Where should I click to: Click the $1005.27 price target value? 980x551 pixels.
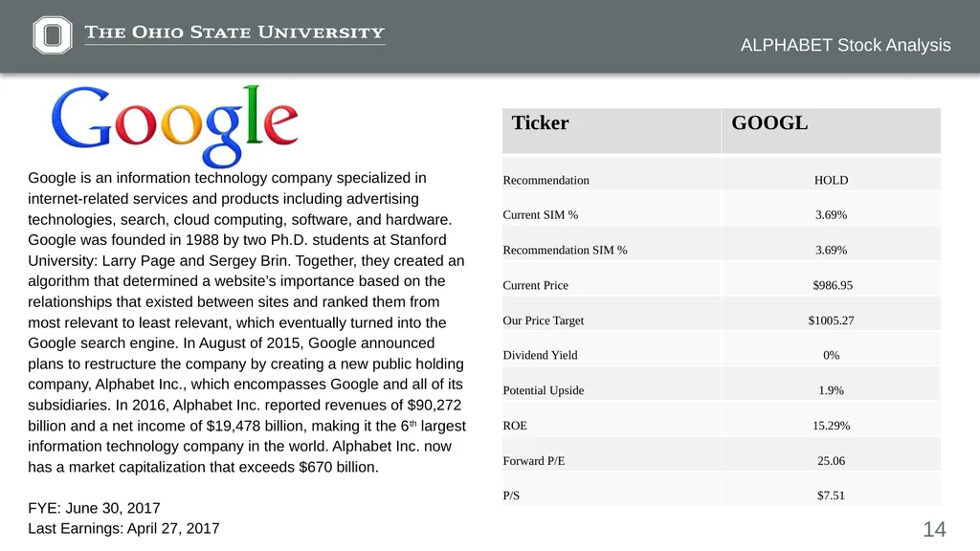(831, 320)
